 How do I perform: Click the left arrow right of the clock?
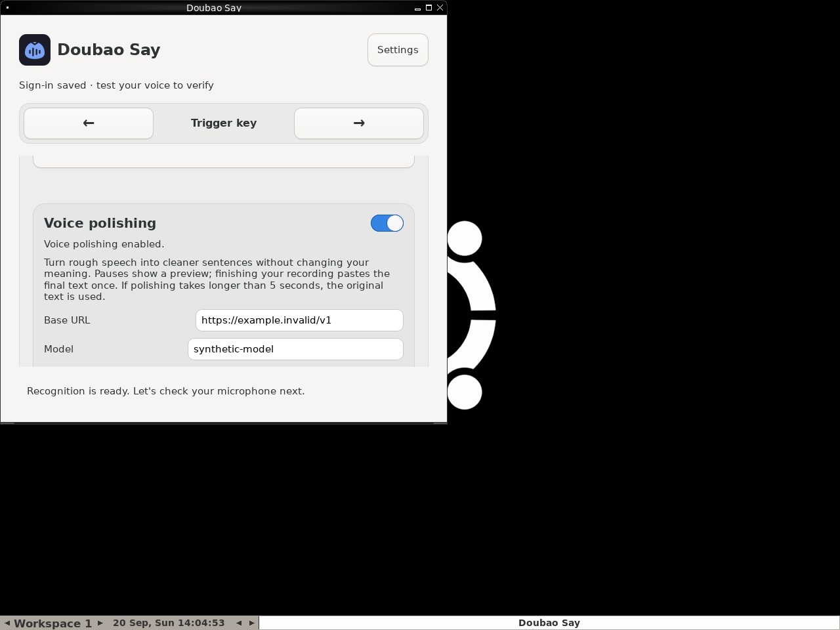click(239, 623)
